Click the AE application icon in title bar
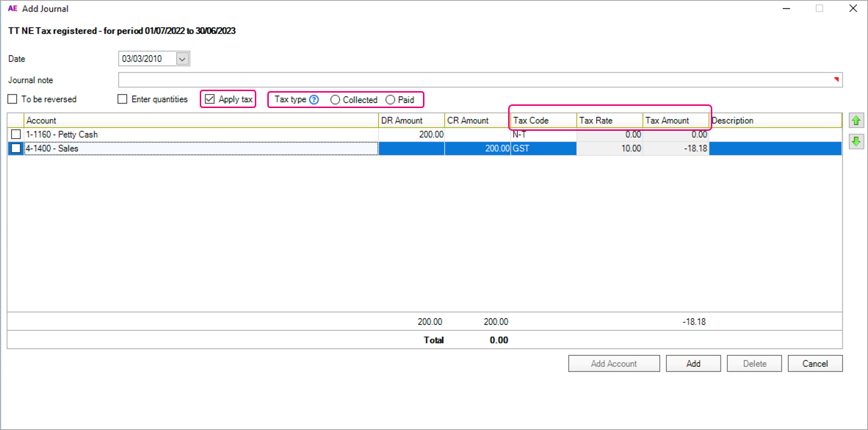Viewport: 868px width, 430px height. click(12, 9)
